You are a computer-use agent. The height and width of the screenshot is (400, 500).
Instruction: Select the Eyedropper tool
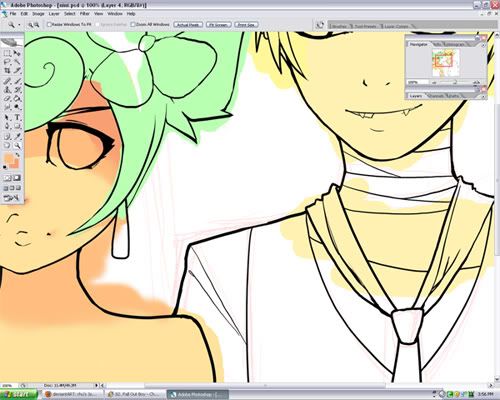coord(17,136)
